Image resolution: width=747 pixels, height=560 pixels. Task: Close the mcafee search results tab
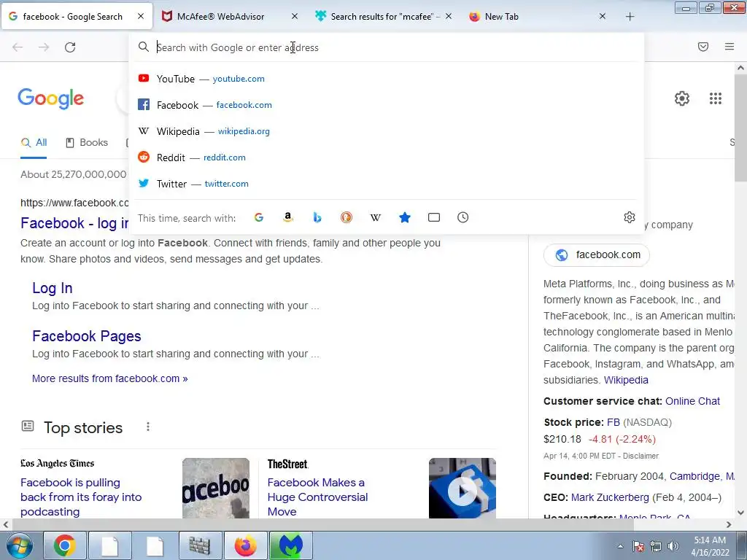pyautogui.click(x=449, y=16)
